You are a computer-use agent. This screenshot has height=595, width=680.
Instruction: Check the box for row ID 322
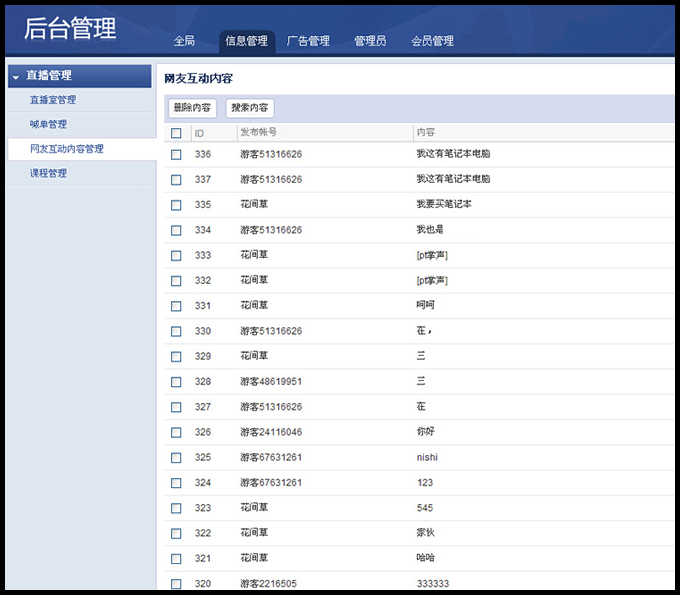[x=176, y=533]
